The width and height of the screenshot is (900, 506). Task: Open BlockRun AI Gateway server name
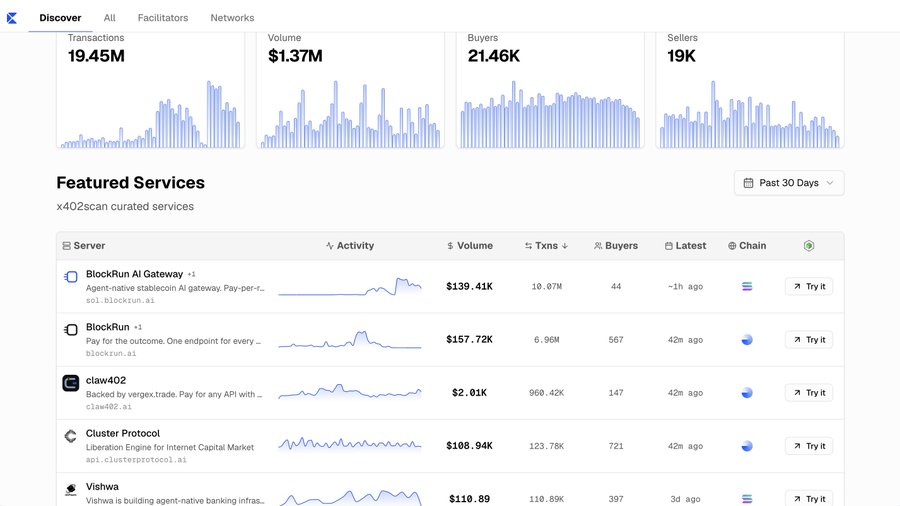pos(134,274)
